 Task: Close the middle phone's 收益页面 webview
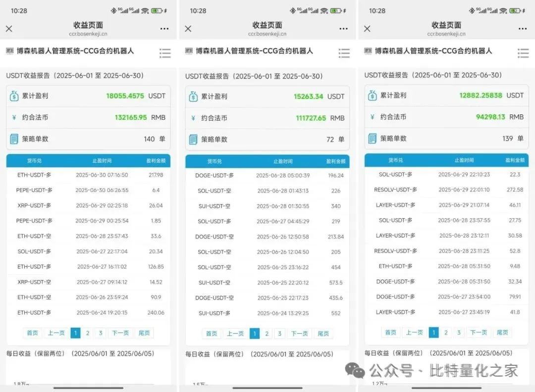188,29
